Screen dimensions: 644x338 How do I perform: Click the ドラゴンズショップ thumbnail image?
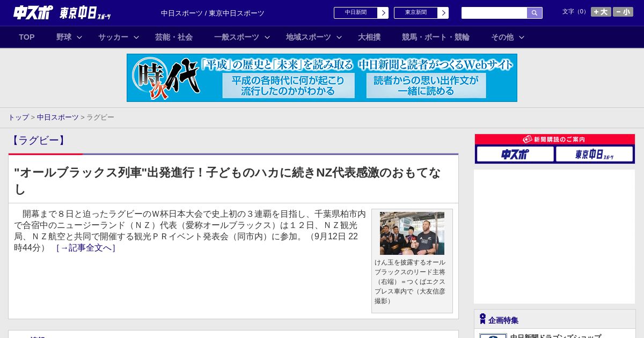[x=493, y=336]
